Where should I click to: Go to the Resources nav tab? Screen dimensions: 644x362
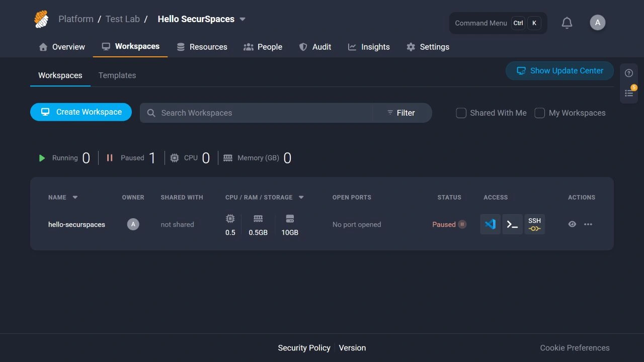[x=202, y=47]
